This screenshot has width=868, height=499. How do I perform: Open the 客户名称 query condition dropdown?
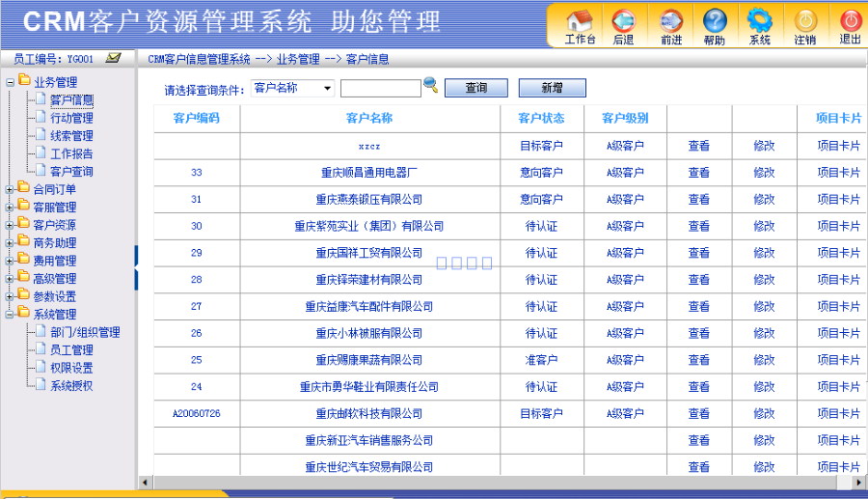[293, 88]
